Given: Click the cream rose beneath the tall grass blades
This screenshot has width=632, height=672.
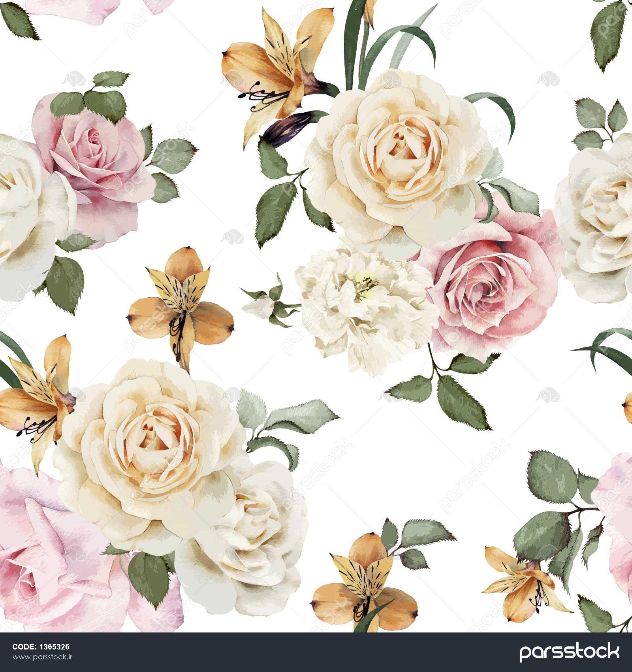Looking at the screenshot, I should (x=399, y=158).
